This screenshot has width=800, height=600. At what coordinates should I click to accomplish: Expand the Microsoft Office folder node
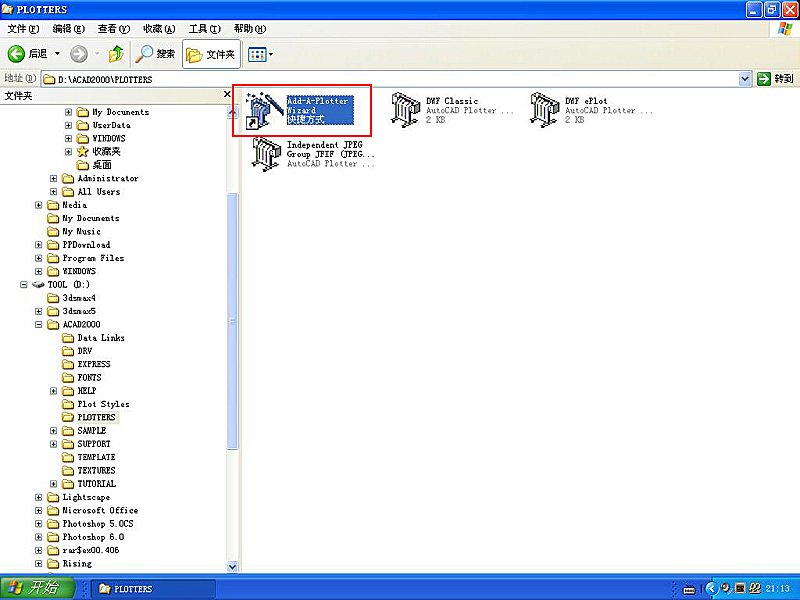(38, 510)
